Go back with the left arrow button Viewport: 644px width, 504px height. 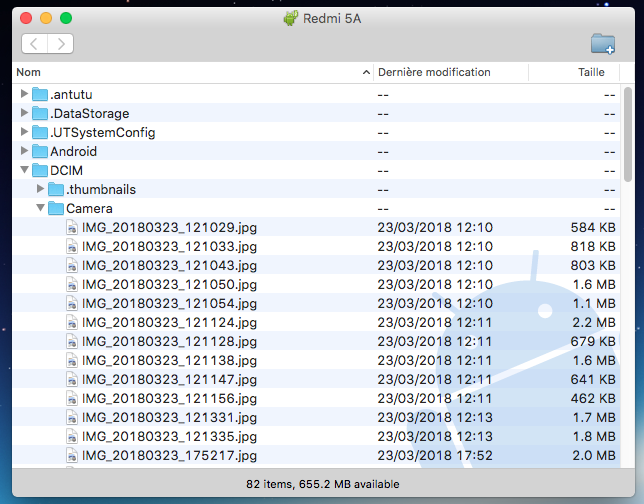[35, 44]
